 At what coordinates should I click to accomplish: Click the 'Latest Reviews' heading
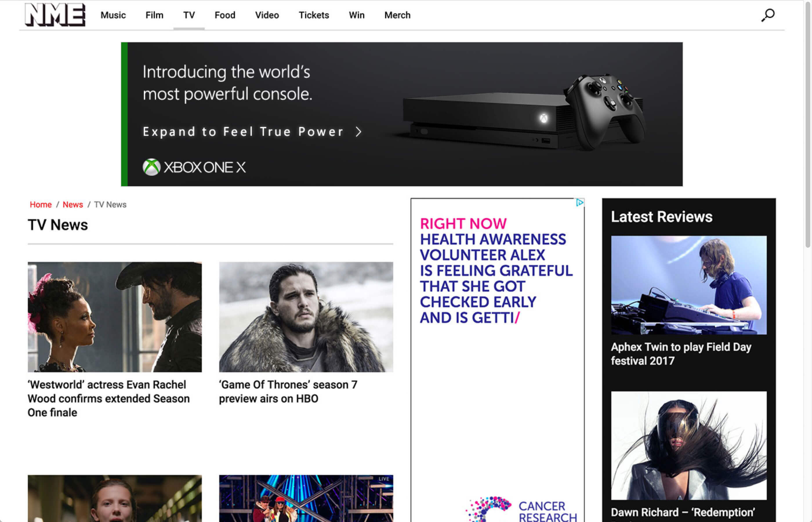pos(661,217)
